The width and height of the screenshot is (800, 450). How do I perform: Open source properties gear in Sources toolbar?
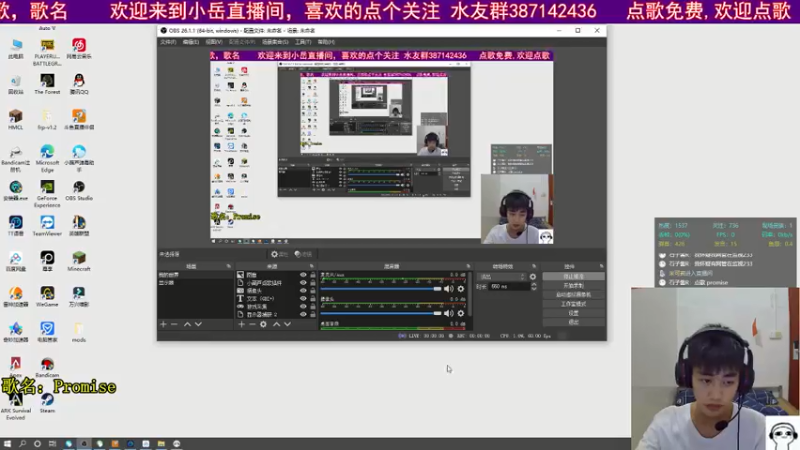(x=263, y=324)
